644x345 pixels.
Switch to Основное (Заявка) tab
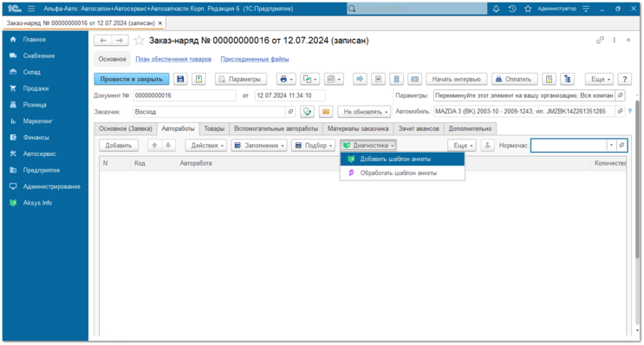tap(126, 129)
